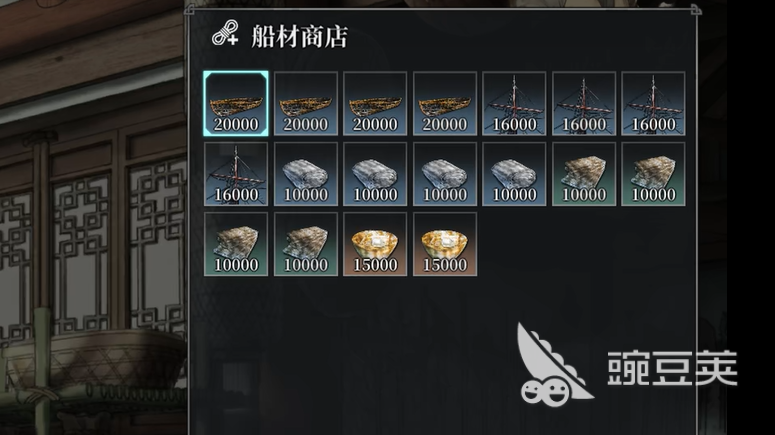Pick the last mast in the top row
The width and height of the screenshot is (775, 435).
pos(653,103)
